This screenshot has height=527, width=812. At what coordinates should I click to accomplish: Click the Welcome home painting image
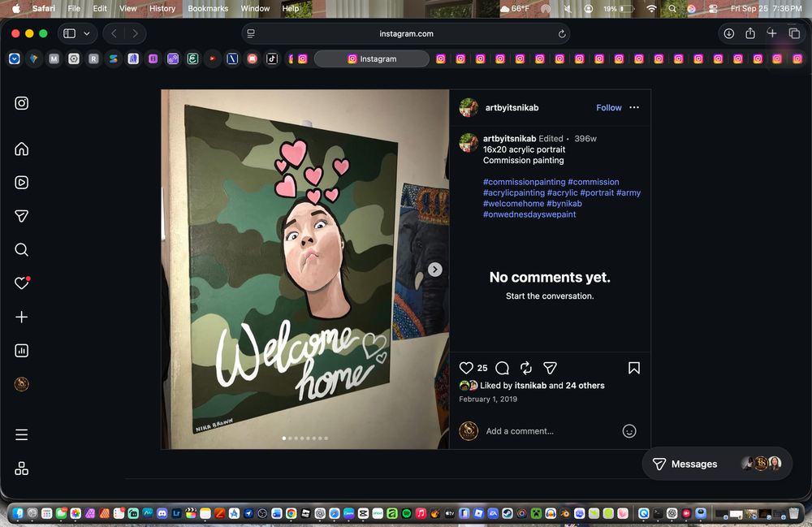tap(305, 270)
